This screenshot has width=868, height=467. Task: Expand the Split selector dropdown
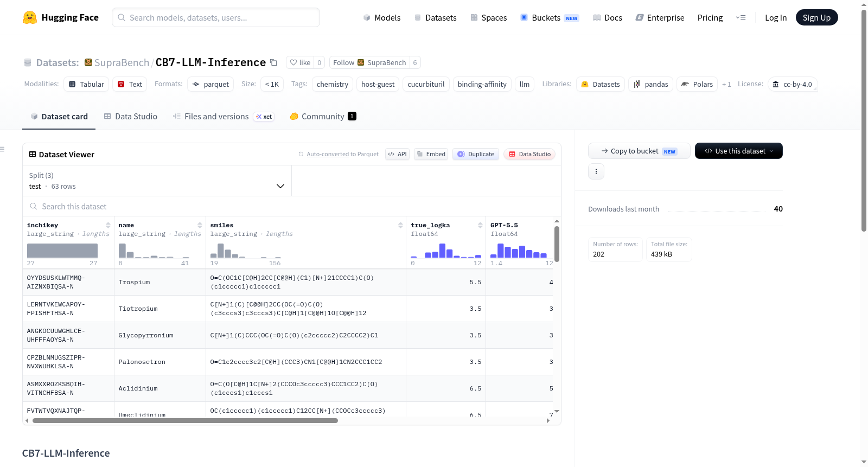[157, 181]
